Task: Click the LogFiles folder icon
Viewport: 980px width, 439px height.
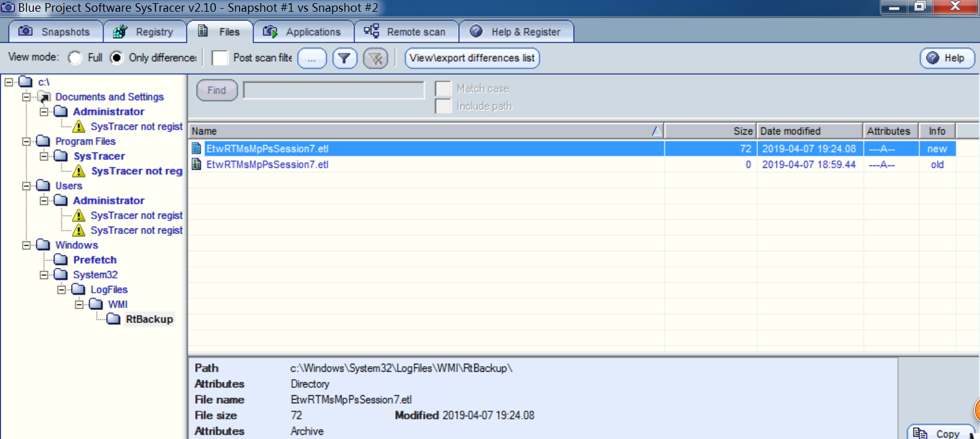Action: pyautogui.click(x=78, y=290)
